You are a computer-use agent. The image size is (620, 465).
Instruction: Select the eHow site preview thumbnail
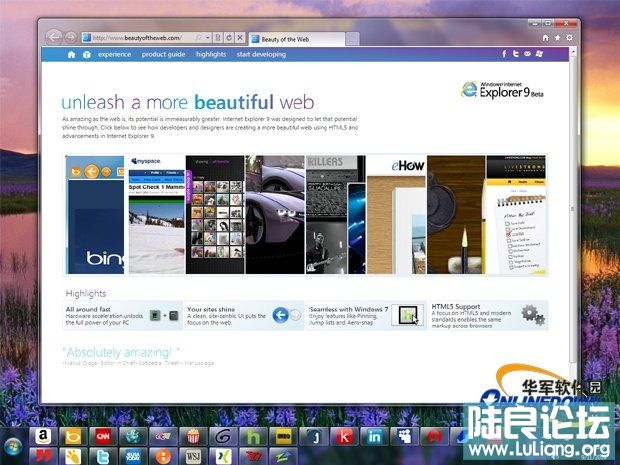pos(396,214)
